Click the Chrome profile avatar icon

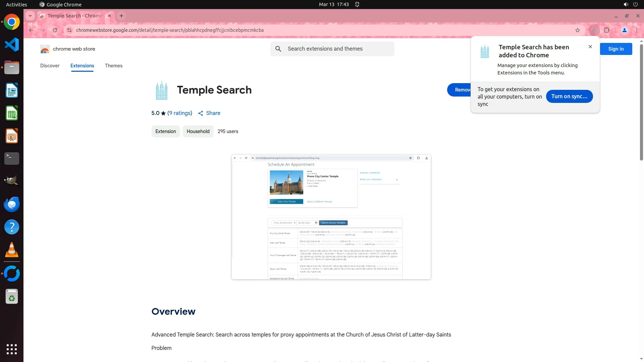click(x=624, y=30)
